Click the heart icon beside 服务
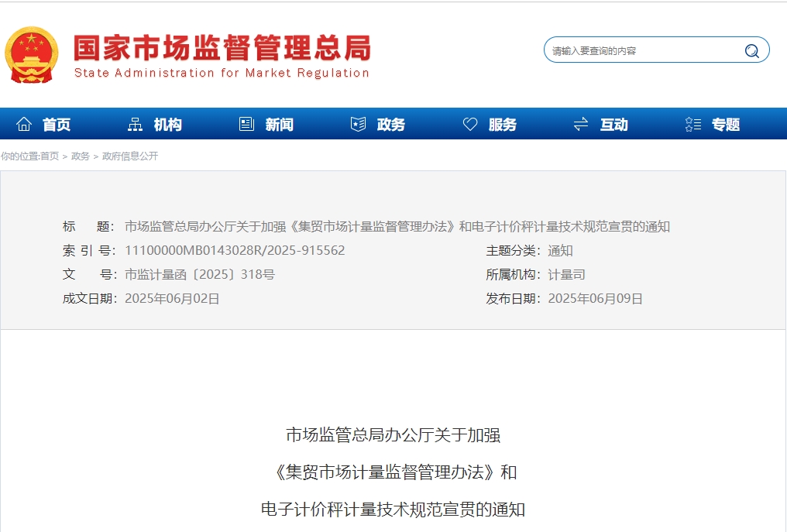The image size is (787, 532). click(469, 124)
